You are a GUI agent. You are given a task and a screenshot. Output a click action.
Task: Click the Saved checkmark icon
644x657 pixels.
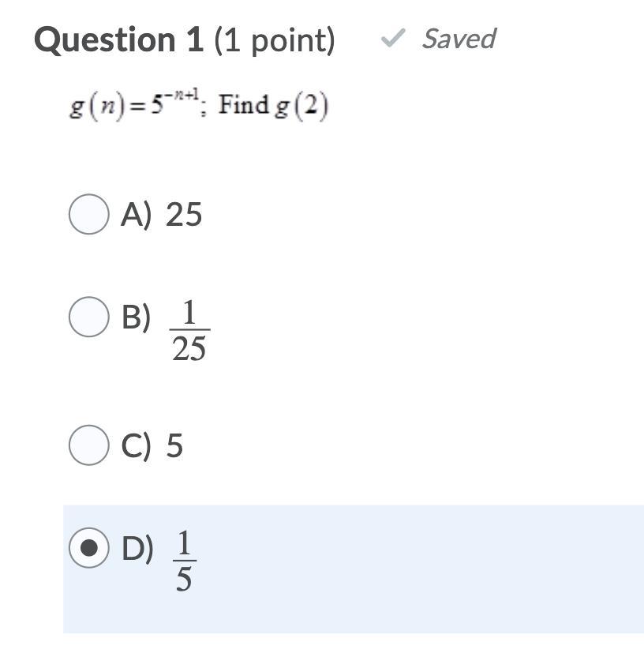392,38
